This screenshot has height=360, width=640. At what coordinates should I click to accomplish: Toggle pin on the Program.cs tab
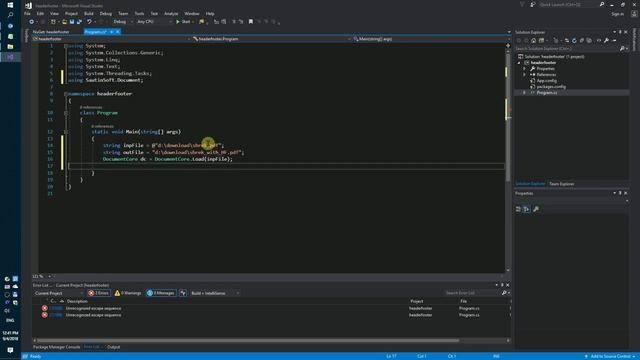(111, 32)
